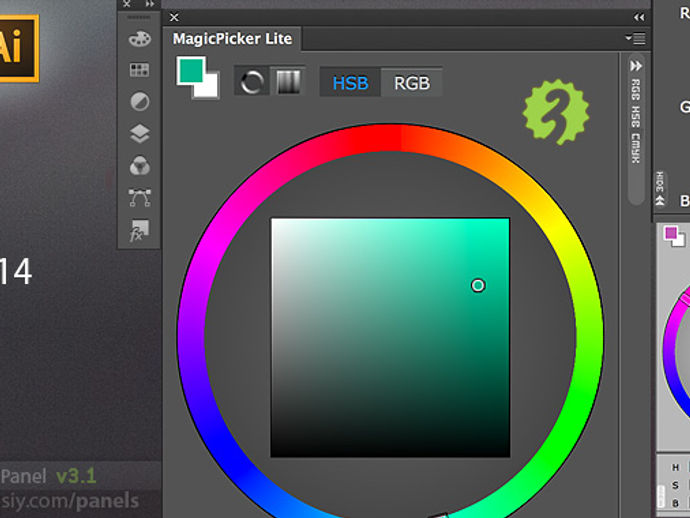Switch to HSB color mode
This screenshot has height=518, width=690.
click(x=350, y=83)
